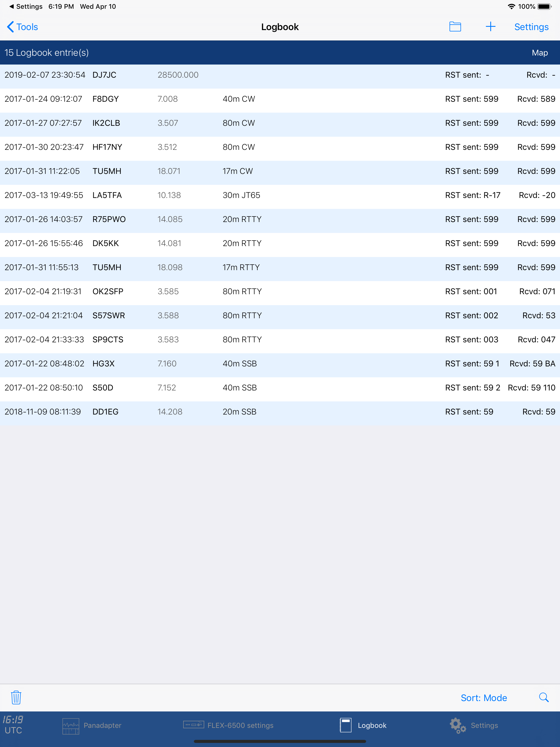The height and width of the screenshot is (747, 560).
Task: Open FLEX-6500 settings tab
Action: click(228, 725)
